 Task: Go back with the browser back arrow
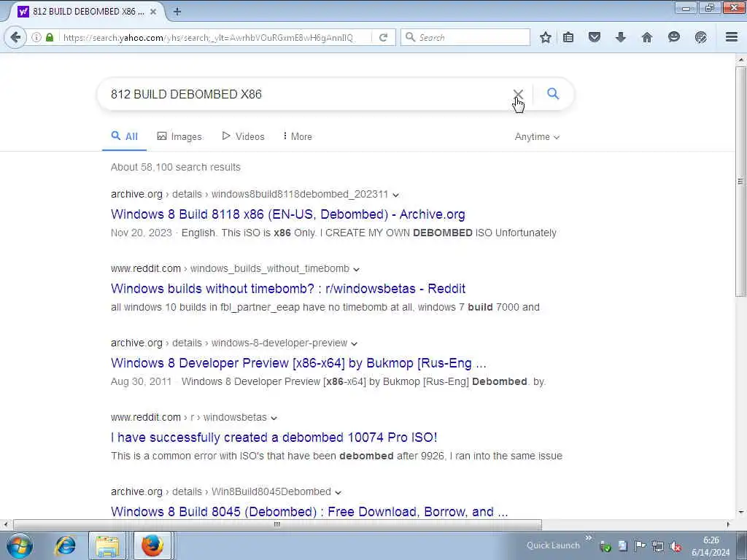click(x=15, y=37)
